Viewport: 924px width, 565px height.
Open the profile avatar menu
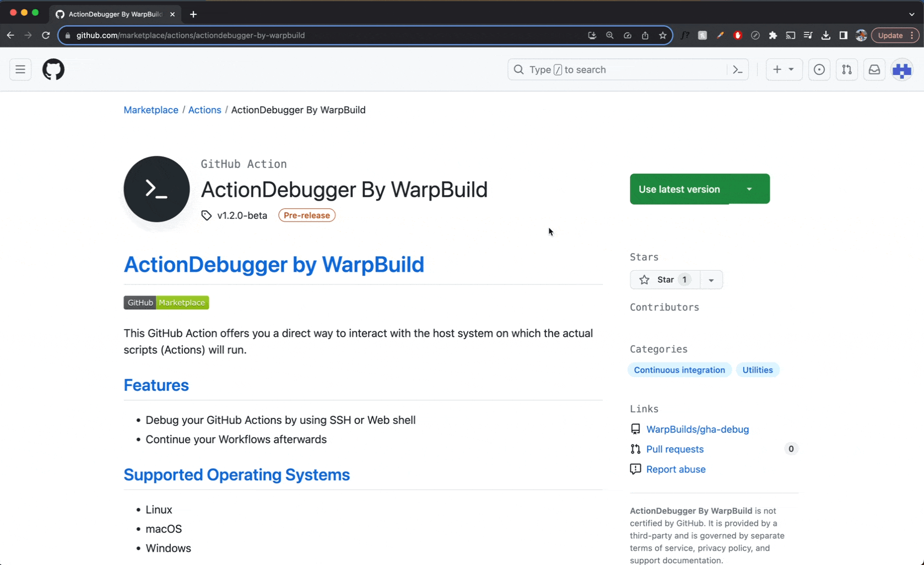click(902, 69)
